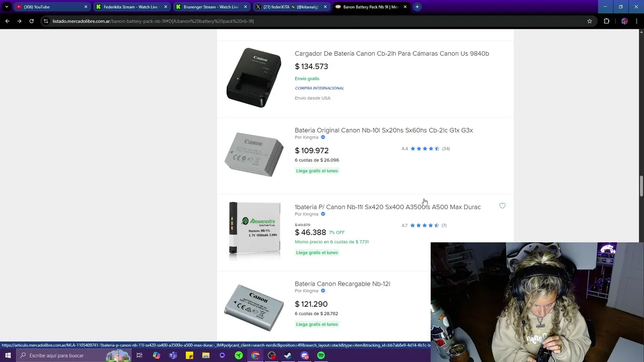Open Batería Original Canon Nb-10l listing
644x362 pixels.
(x=384, y=130)
